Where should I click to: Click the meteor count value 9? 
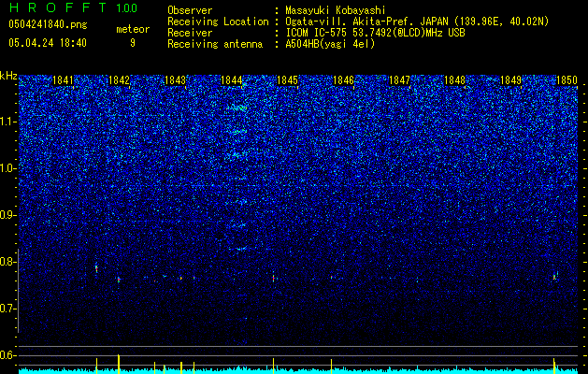[133, 43]
